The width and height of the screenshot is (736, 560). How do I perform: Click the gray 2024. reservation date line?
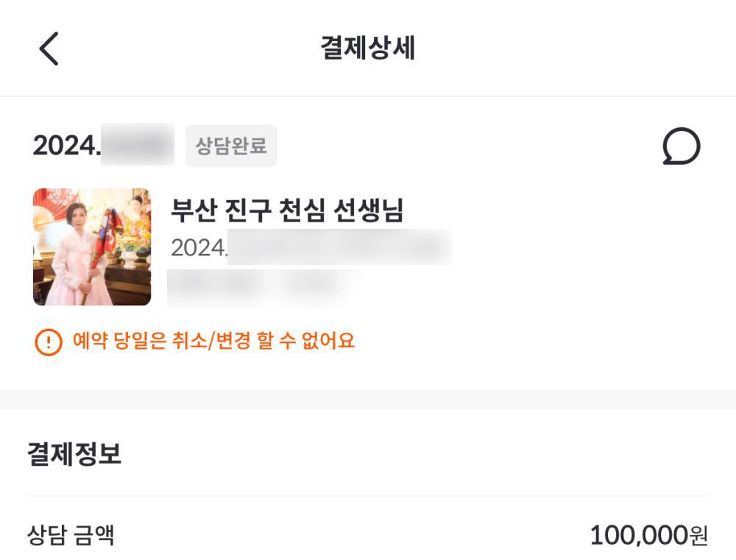point(199,247)
